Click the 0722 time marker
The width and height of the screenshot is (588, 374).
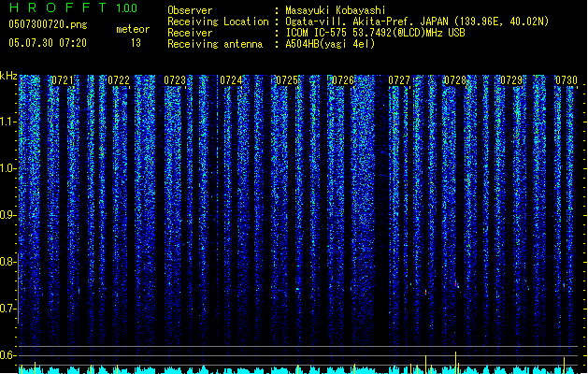point(119,80)
